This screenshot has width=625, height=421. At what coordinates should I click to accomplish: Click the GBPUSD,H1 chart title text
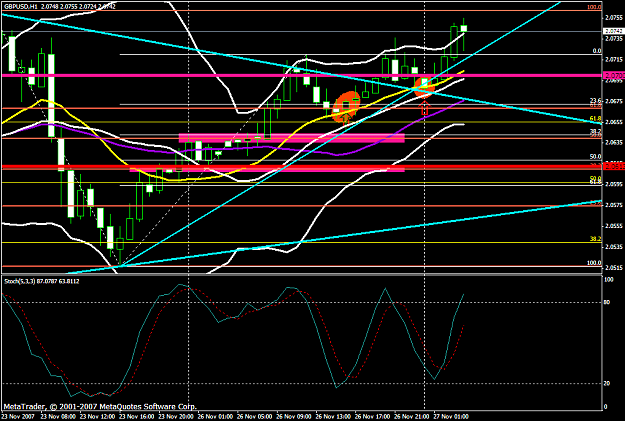click(x=21, y=6)
